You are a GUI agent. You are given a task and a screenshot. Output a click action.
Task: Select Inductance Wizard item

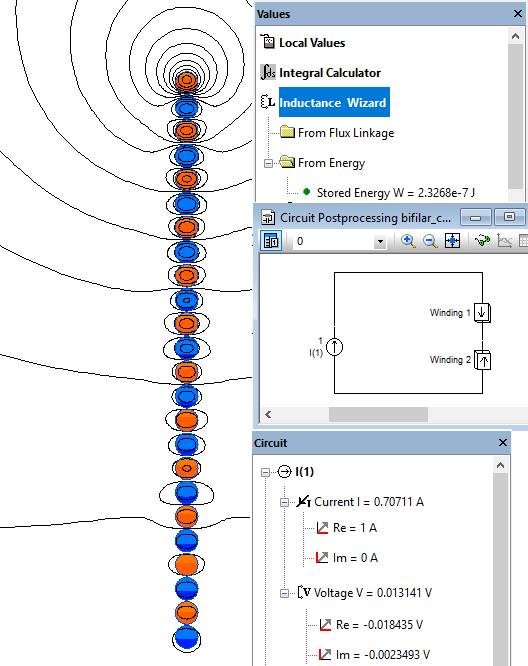[334, 102]
